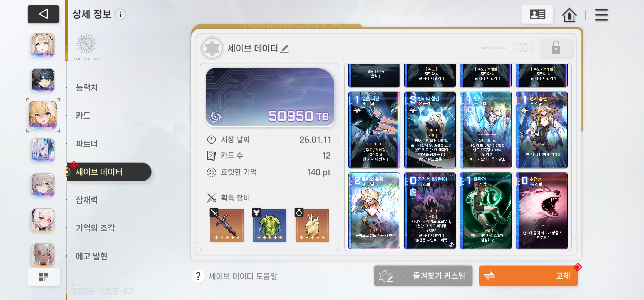
Task: Select the 빙하의 철권 card
Action: pos(430,130)
